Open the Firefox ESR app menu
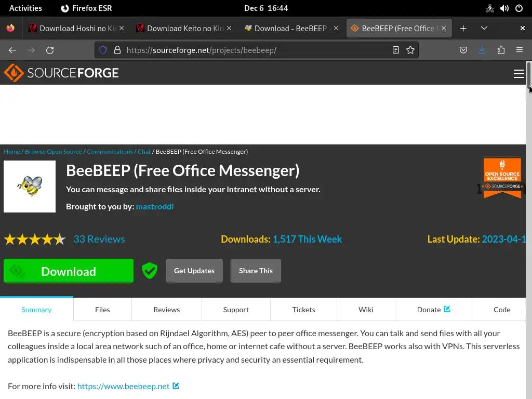Screen dimensions: 532x399 tap(86, 8)
